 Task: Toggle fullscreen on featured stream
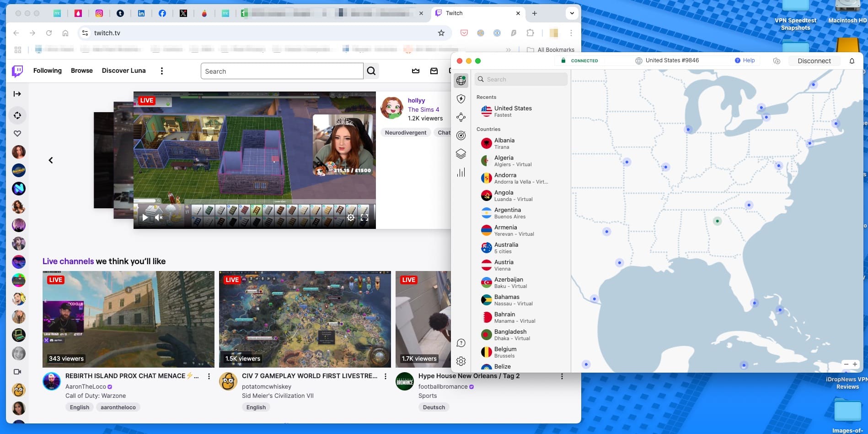[364, 217]
